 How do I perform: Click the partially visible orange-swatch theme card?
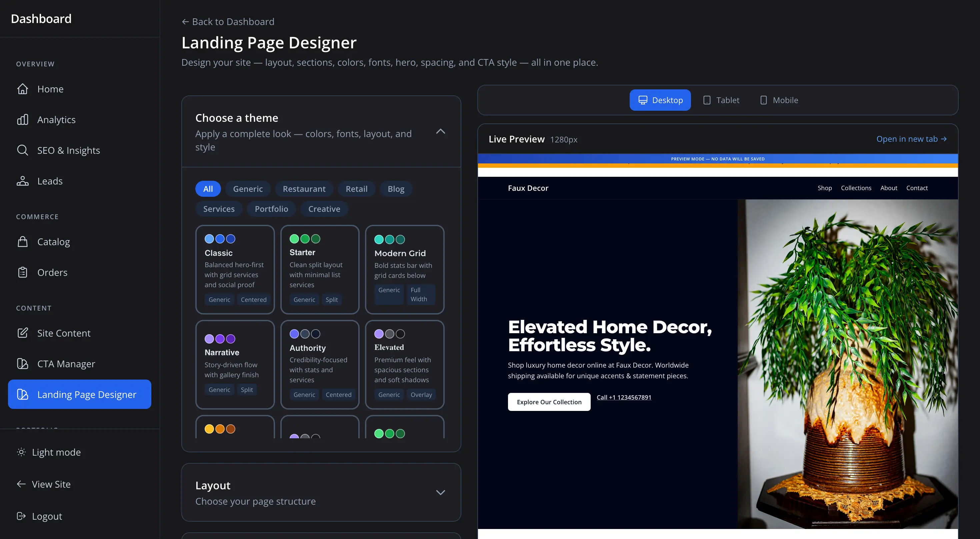pos(235,427)
